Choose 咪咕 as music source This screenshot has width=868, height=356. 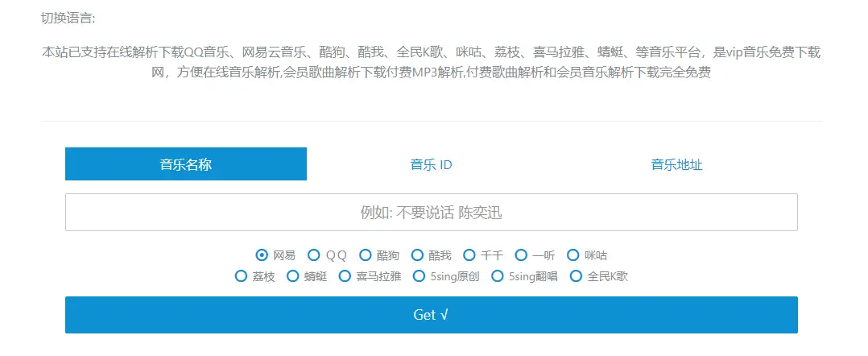click(573, 255)
